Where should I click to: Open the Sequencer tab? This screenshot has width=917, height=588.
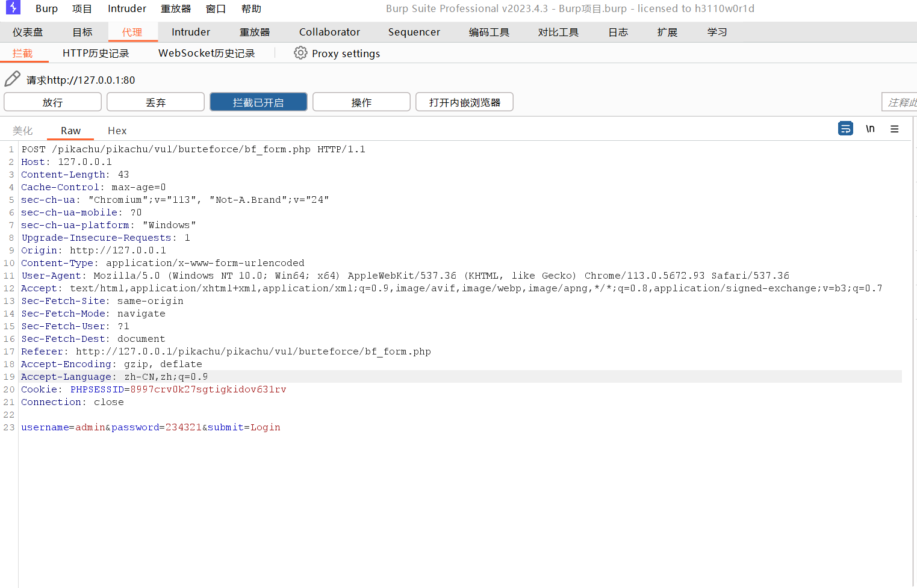(x=414, y=32)
